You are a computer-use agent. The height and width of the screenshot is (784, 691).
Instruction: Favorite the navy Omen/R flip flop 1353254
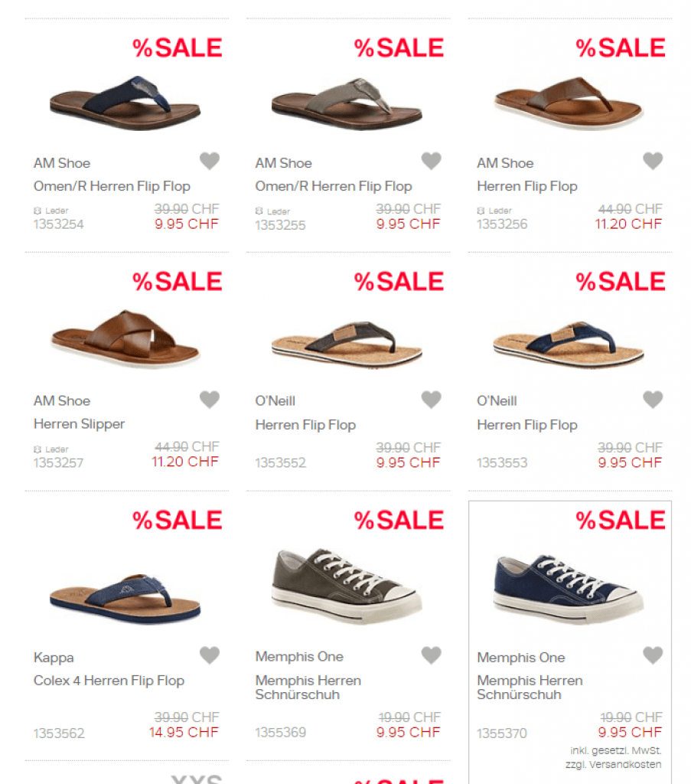click(x=210, y=161)
